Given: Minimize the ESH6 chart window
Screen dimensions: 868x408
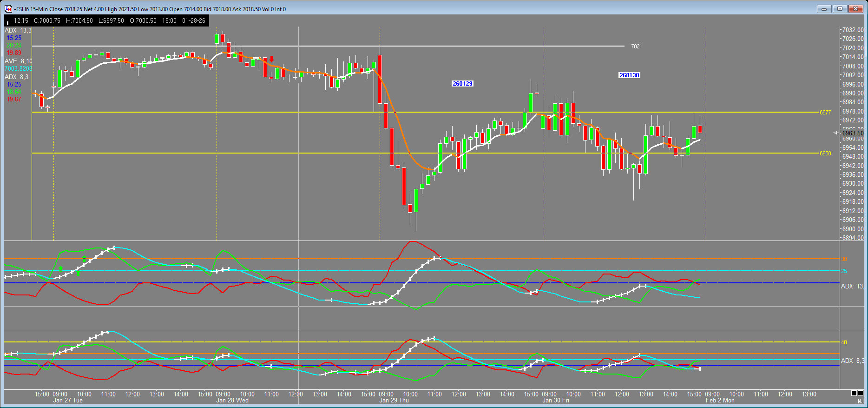Looking at the screenshot, I should coord(824,9).
